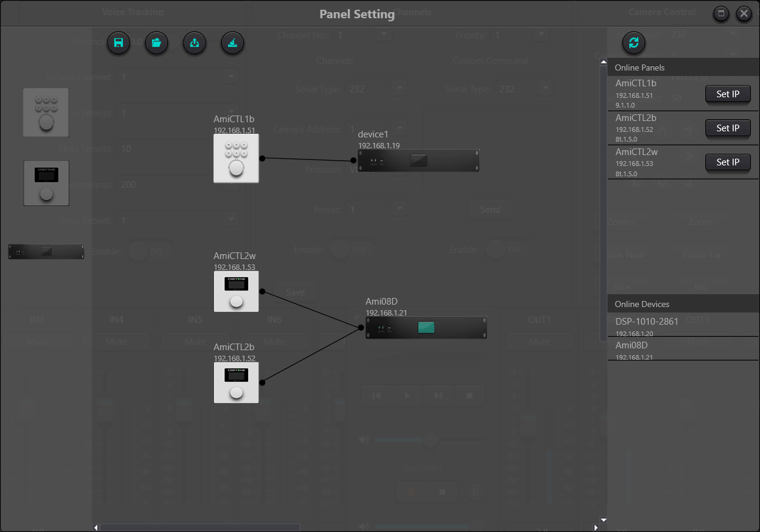Click the horizontal scrollbar left arrow
The image size is (760, 532).
[x=95, y=527]
